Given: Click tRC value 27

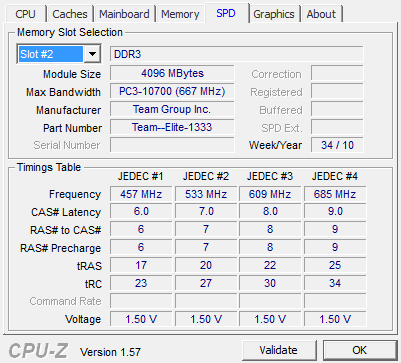Looking at the screenshot, I should click(206, 283).
